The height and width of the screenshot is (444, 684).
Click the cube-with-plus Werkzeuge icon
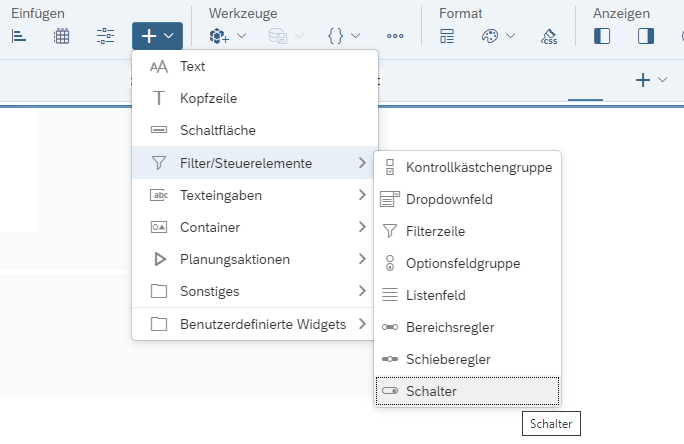(x=219, y=36)
